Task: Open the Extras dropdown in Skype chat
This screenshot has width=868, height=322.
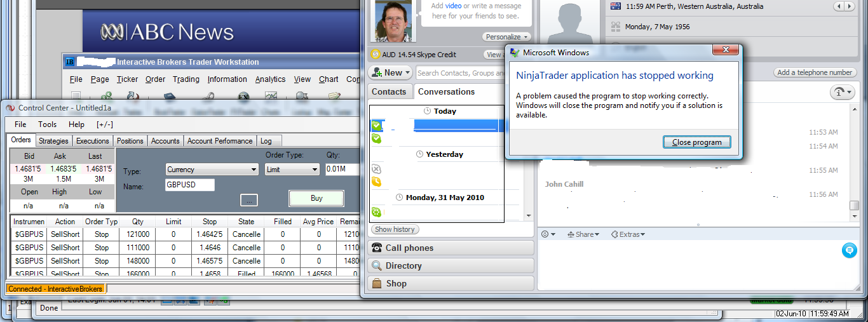Action: pyautogui.click(x=628, y=234)
